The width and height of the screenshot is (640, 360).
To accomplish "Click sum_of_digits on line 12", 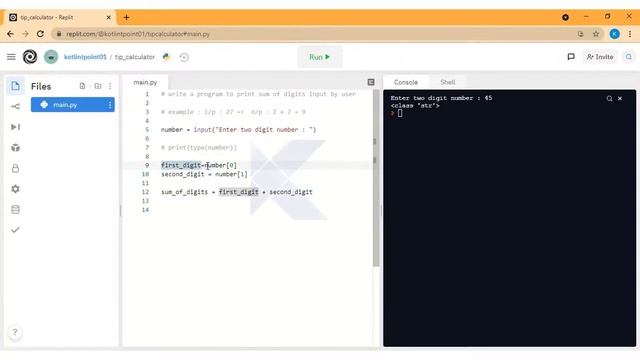I will (184, 192).
